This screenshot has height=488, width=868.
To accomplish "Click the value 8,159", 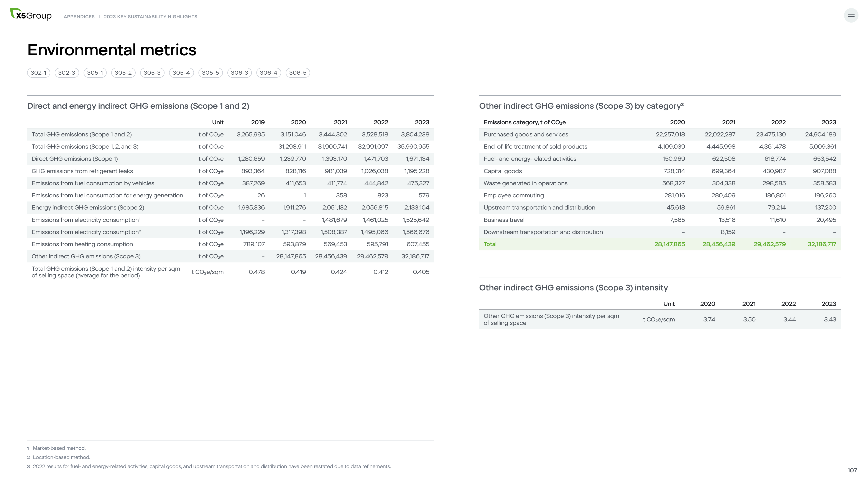I will [x=728, y=232].
